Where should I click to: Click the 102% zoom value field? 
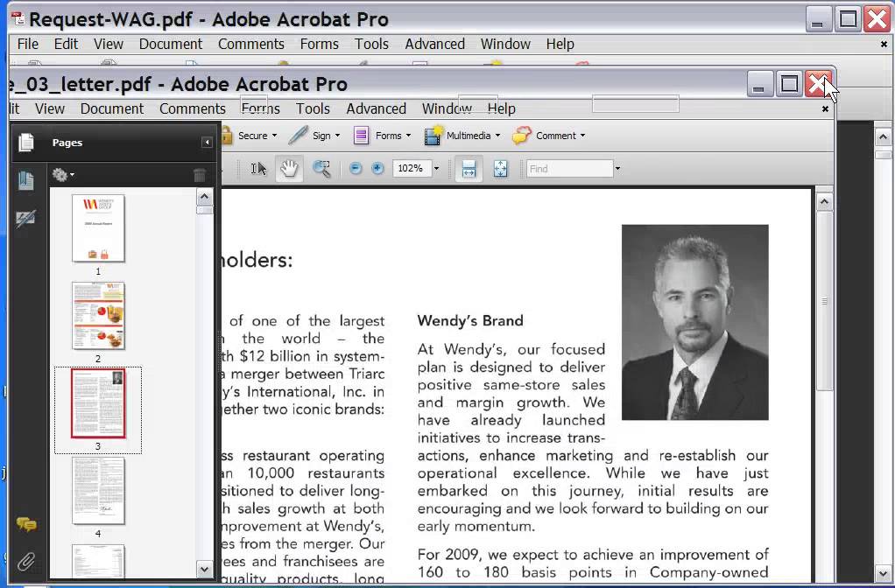(411, 168)
